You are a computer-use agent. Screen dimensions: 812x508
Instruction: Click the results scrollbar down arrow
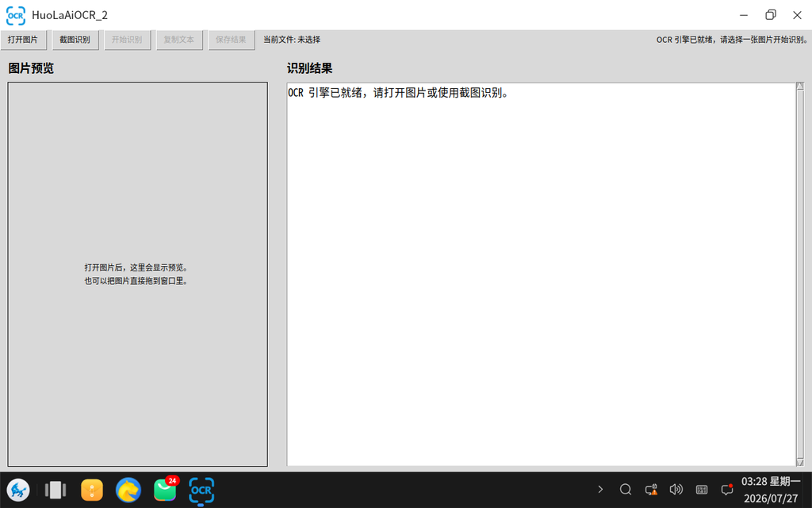(x=800, y=462)
